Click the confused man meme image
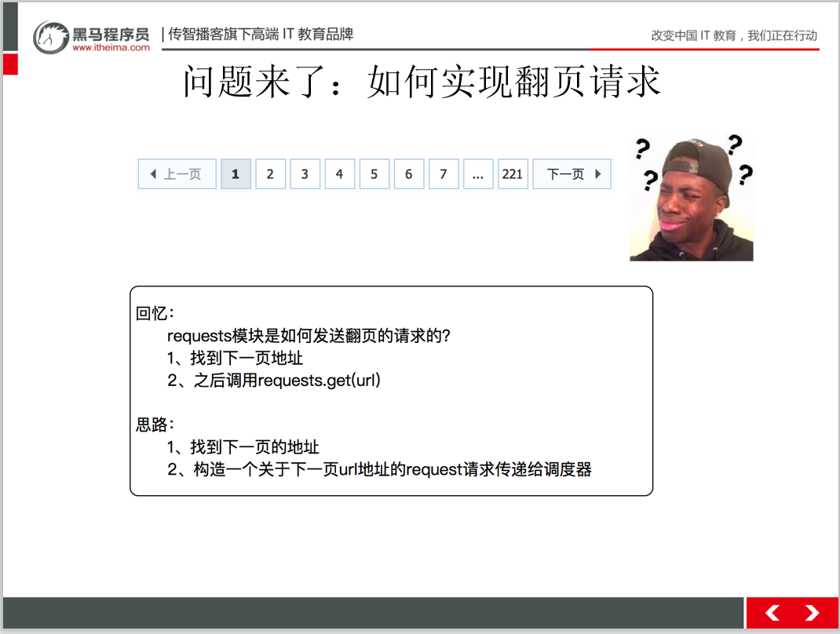 692,198
